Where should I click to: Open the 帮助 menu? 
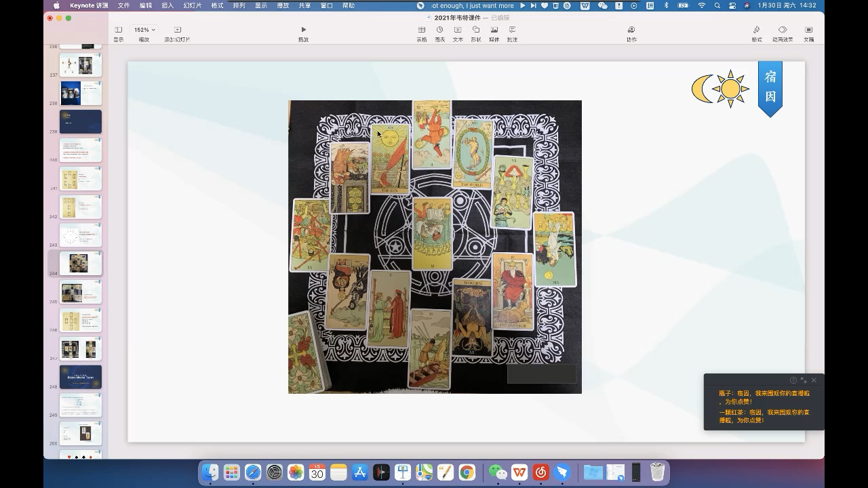pyautogui.click(x=349, y=5)
